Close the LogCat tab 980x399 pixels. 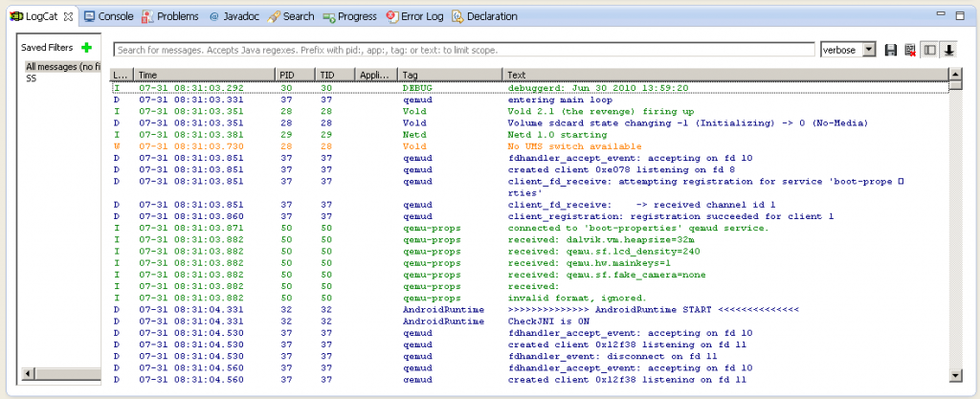68,16
